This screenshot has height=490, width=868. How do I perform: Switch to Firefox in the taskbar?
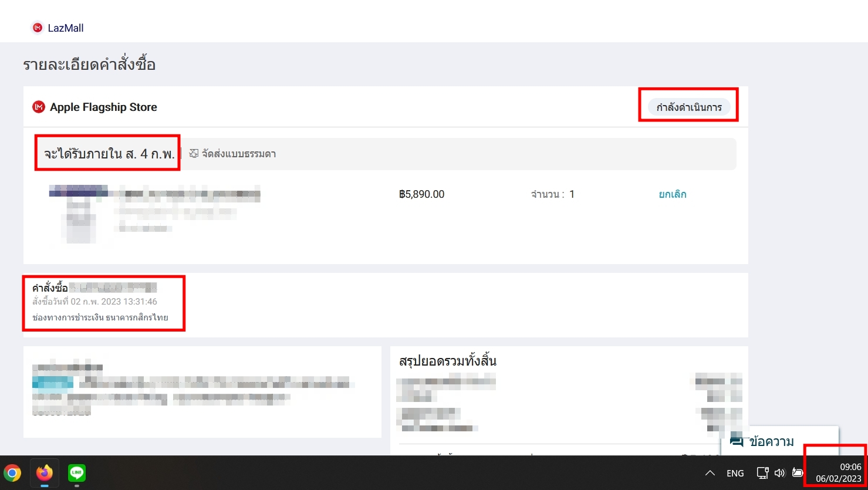point(45,473)
